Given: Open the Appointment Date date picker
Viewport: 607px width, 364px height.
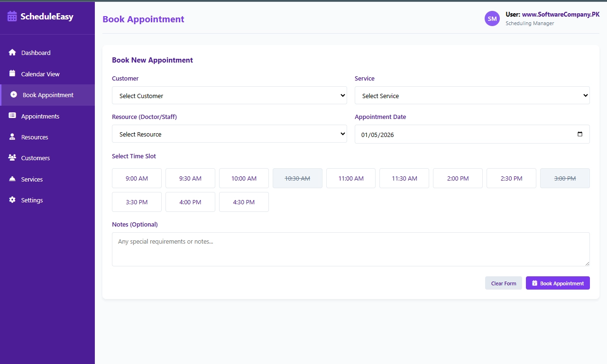Looking at the screenshot, I should tap(579, 134).
